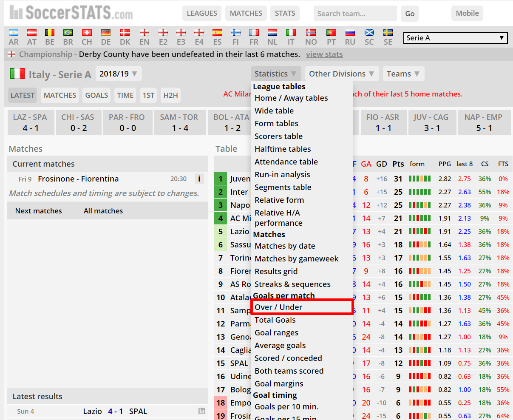Click the Russia RU flag icon
The image size is (513, 420).
pos(350,32)
